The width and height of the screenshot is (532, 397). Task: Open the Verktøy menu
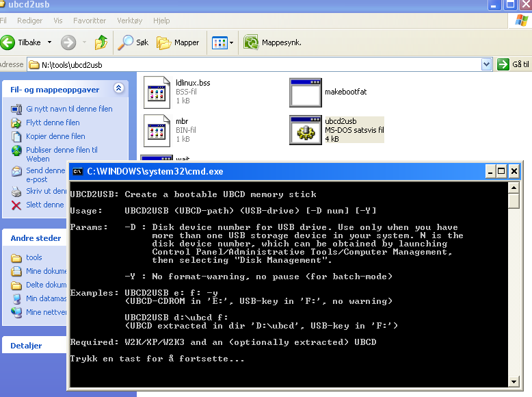[130, 21]
